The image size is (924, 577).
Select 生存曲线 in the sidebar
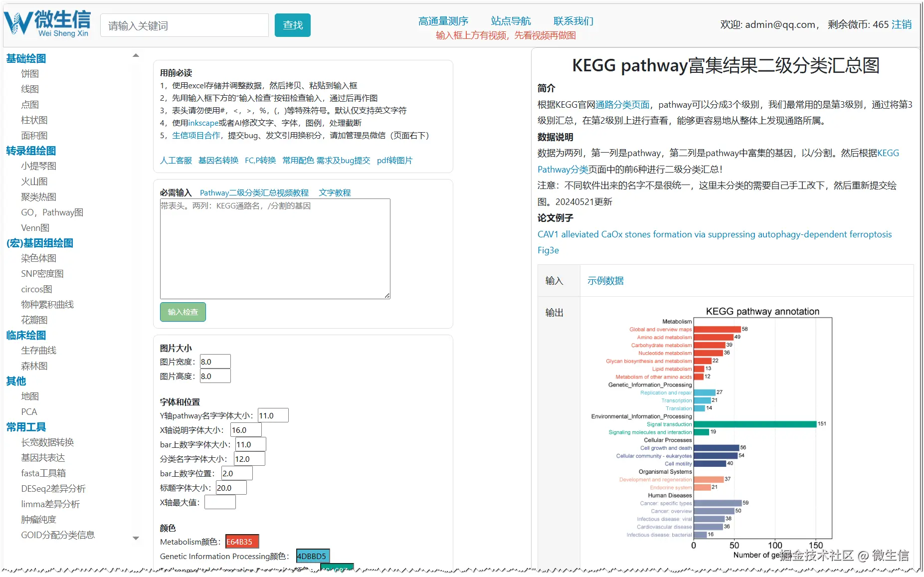39,351
